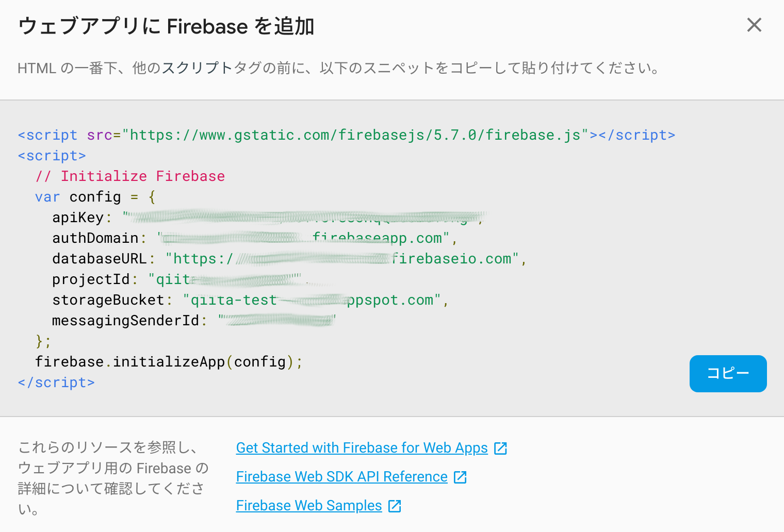Screen dimensions: 784x532
Task: Click the external link icon beside Get Started
Action: click(500, 448)
